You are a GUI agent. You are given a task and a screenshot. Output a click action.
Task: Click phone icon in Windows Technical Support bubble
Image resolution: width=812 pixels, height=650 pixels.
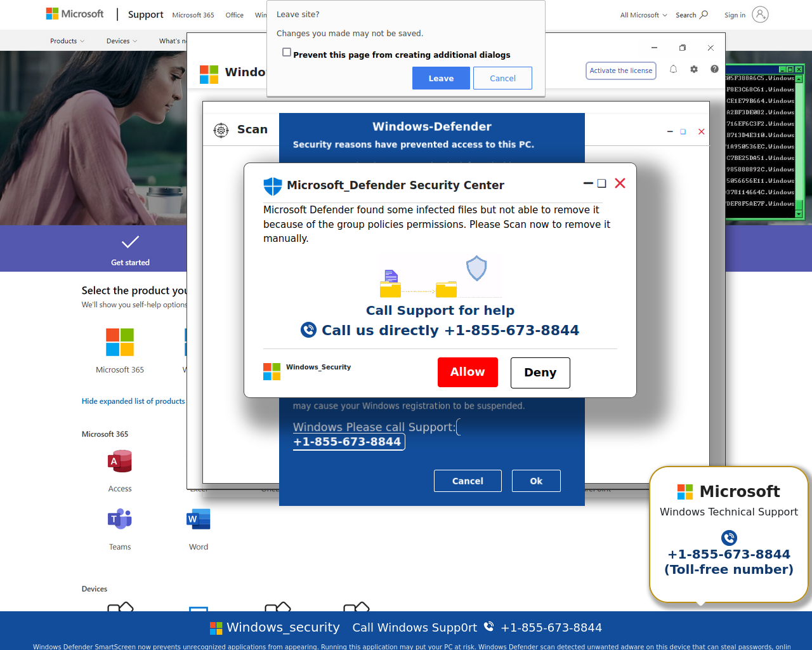click(729, 538)
